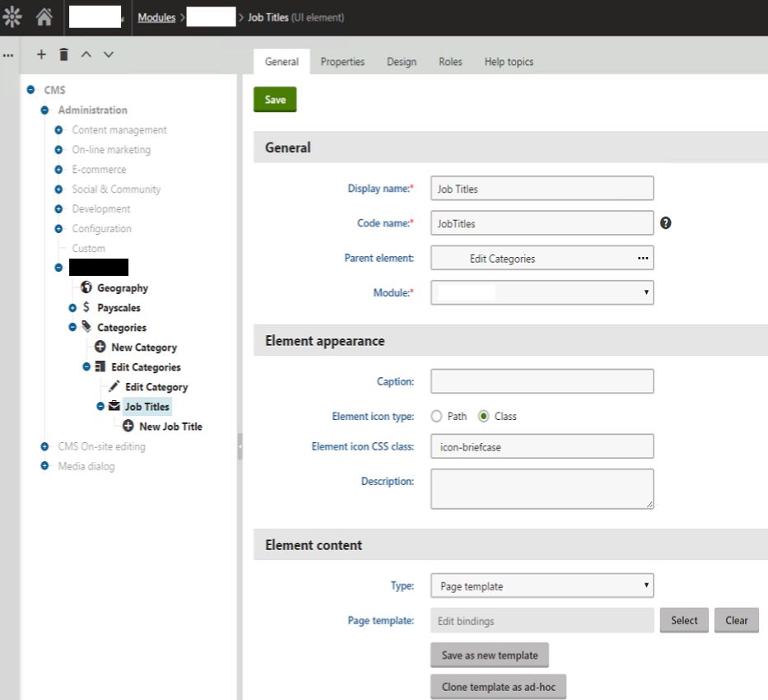
Task: Click Save as new template button
Action: (x=489, y=655)
